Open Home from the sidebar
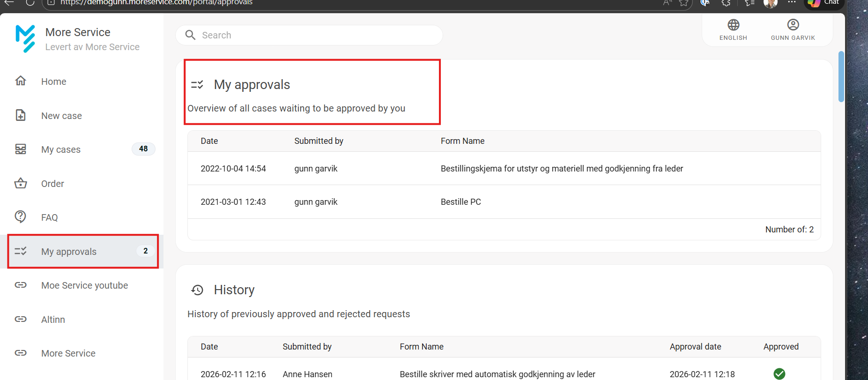 (x=53, y=82)
